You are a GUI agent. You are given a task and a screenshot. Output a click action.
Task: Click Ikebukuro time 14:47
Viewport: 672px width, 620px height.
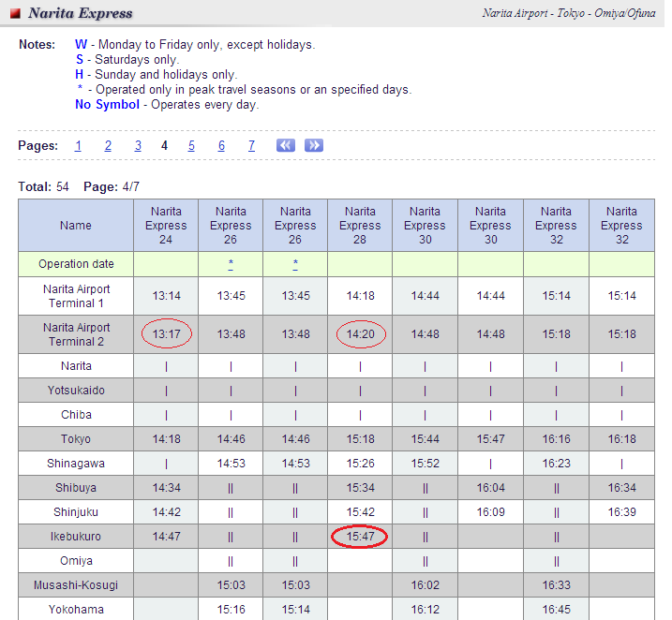167,537
